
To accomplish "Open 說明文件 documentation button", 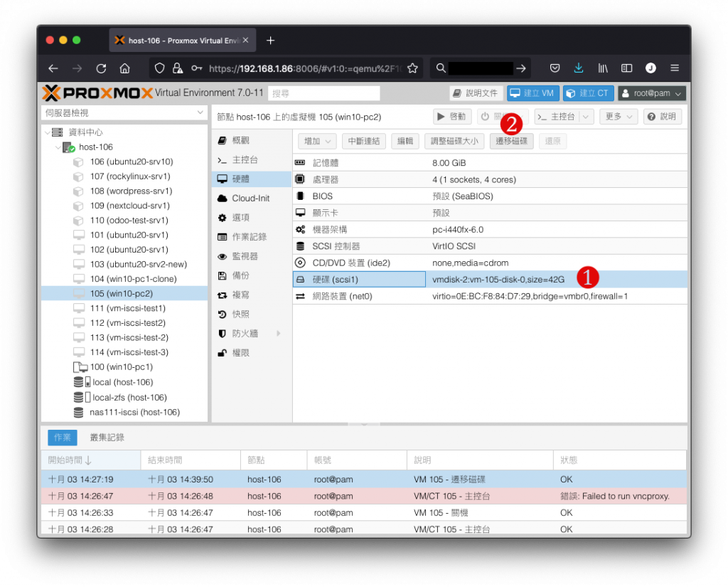I will [x=476, y=93].
